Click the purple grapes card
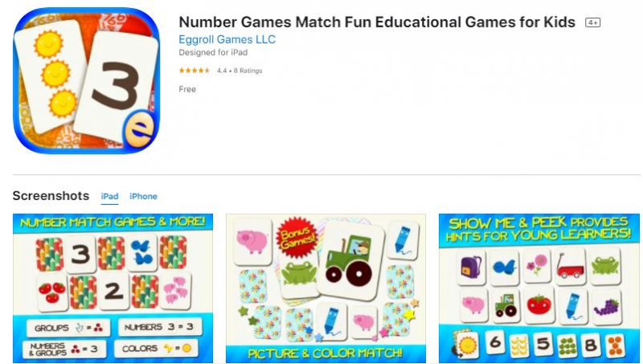The height and width of the screenshot is (364, 643). click(x=607, y=307)
